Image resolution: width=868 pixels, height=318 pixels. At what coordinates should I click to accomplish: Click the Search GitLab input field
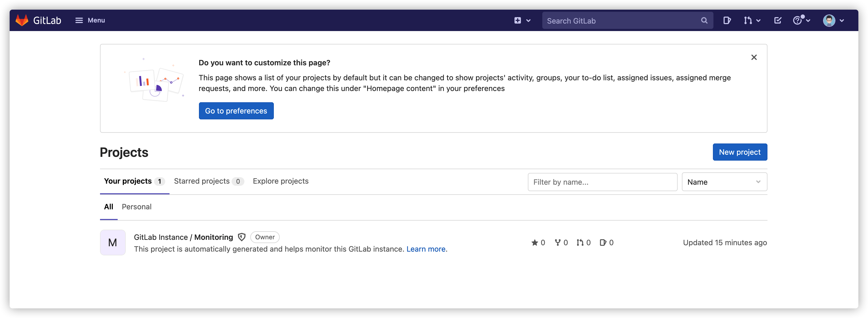(x=626, y=21)
